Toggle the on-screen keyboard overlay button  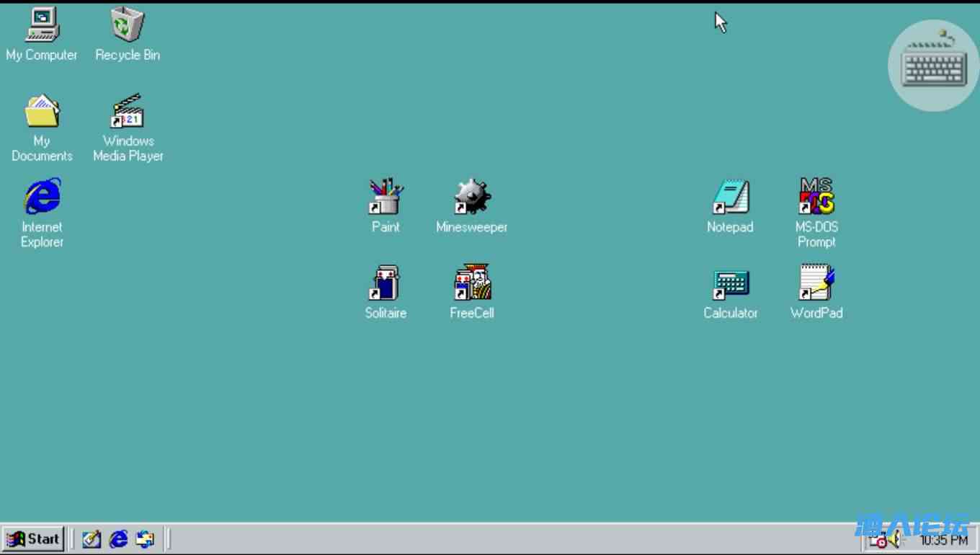click(x=934, y=66)
